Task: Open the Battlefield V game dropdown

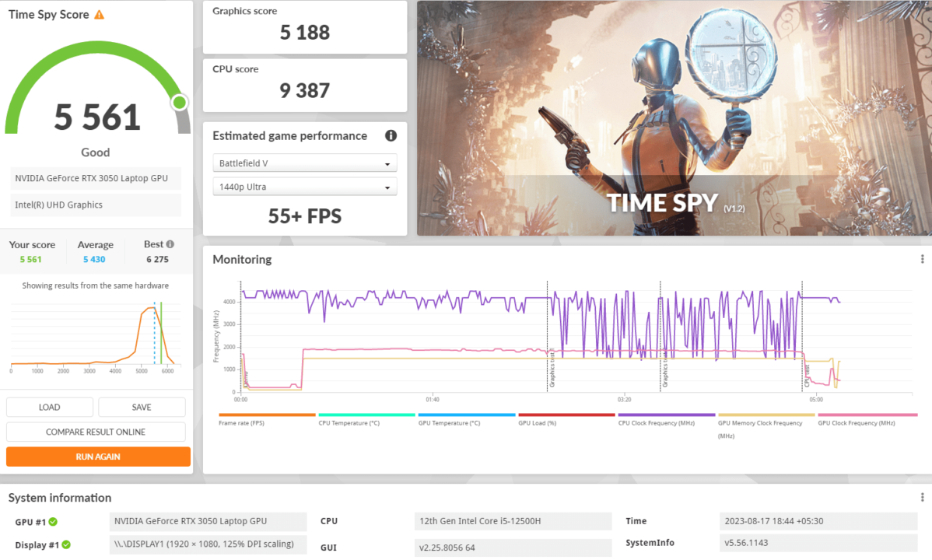Action: pyautogui.click(x=304, y=163)
